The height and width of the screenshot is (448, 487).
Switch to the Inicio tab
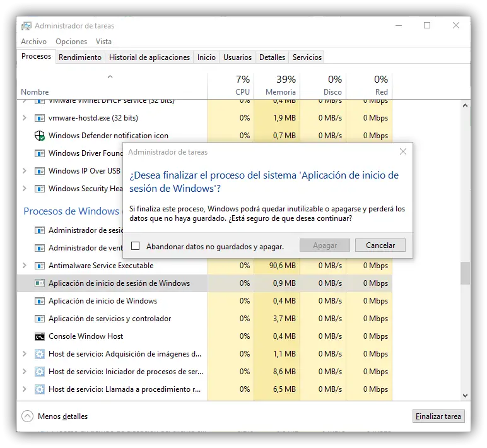pyautogui.click(x=206, y=57)
